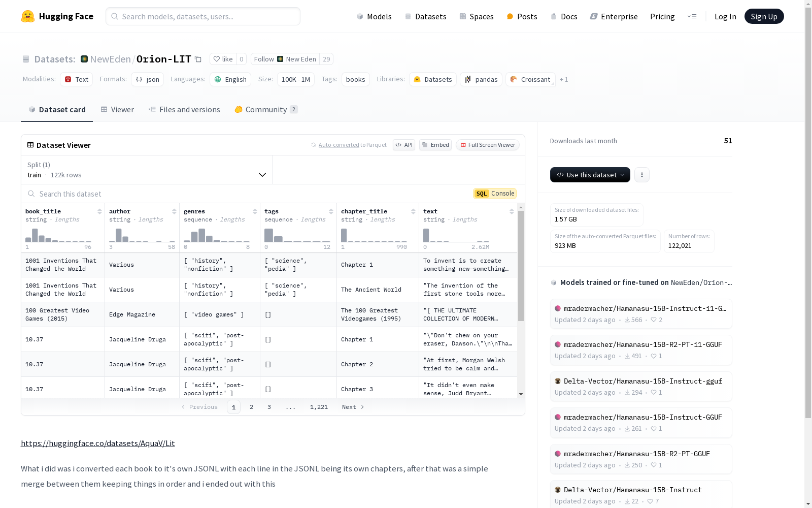
Task: Click the book_title length histogram
Action: [58, 235]
